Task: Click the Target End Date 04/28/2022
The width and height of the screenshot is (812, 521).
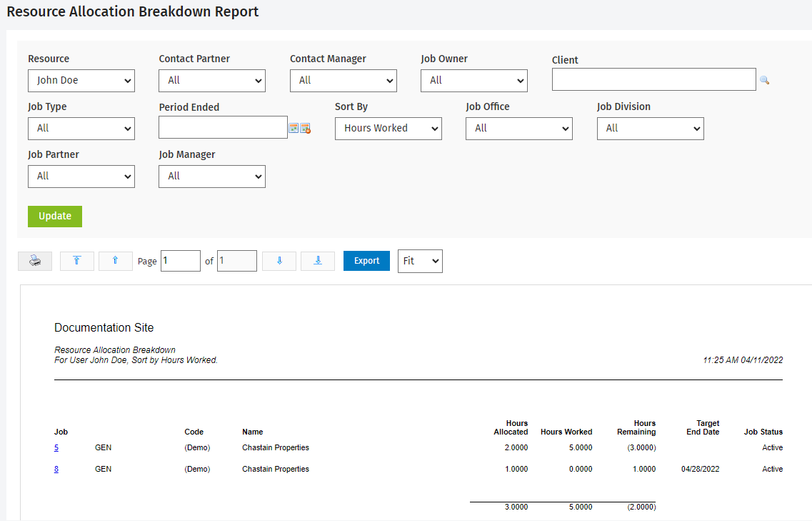Action: point(700,469)
